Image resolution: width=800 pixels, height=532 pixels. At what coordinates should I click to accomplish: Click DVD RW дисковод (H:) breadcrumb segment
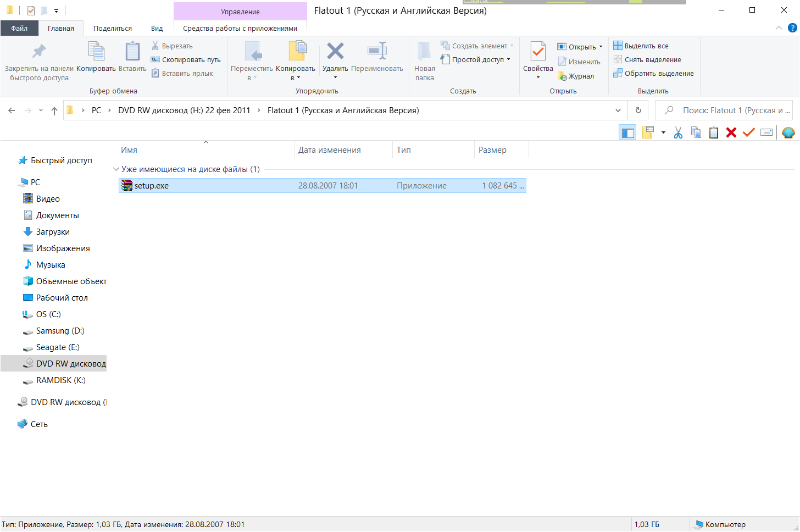click(x=184, y=110)
